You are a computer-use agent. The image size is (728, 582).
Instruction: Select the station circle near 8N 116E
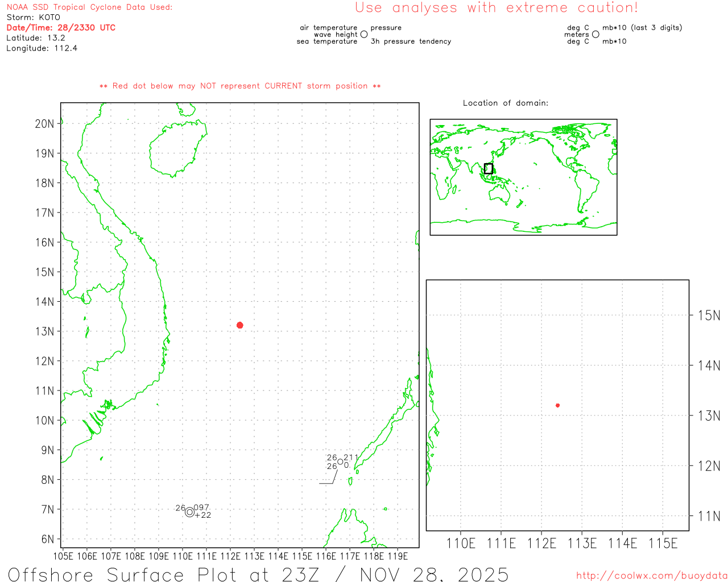point(340,462)
